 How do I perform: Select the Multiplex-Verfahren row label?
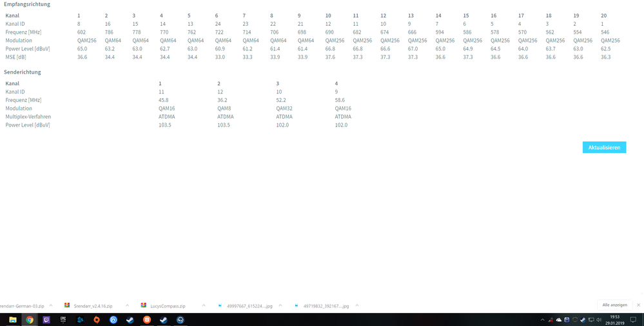tap(28, 116)
